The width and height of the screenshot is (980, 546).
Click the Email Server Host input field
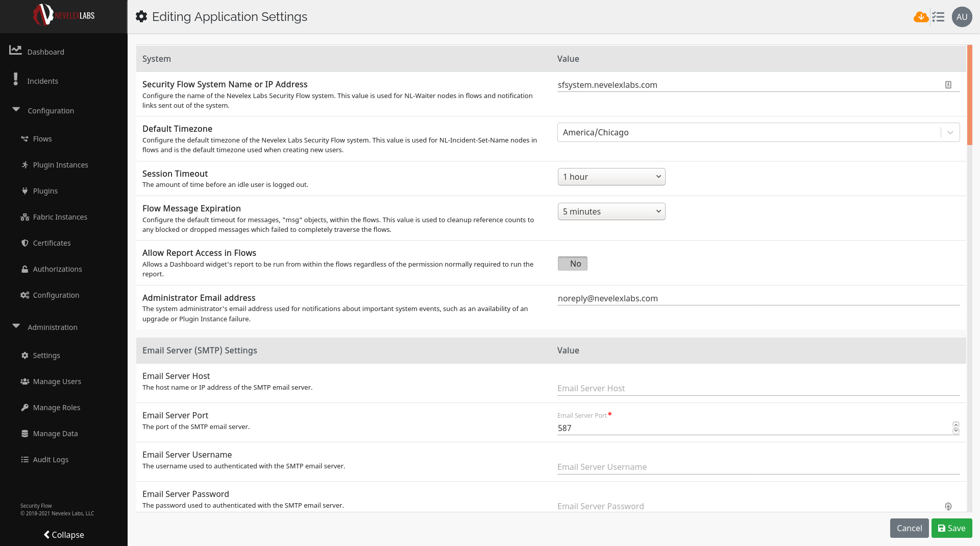coord(758,388)
